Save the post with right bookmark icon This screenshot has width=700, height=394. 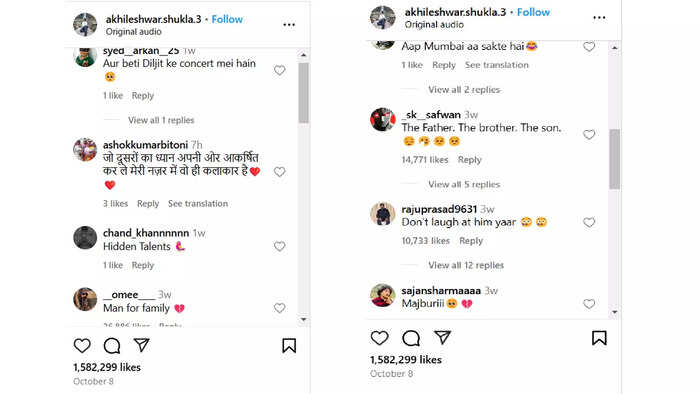599,338
